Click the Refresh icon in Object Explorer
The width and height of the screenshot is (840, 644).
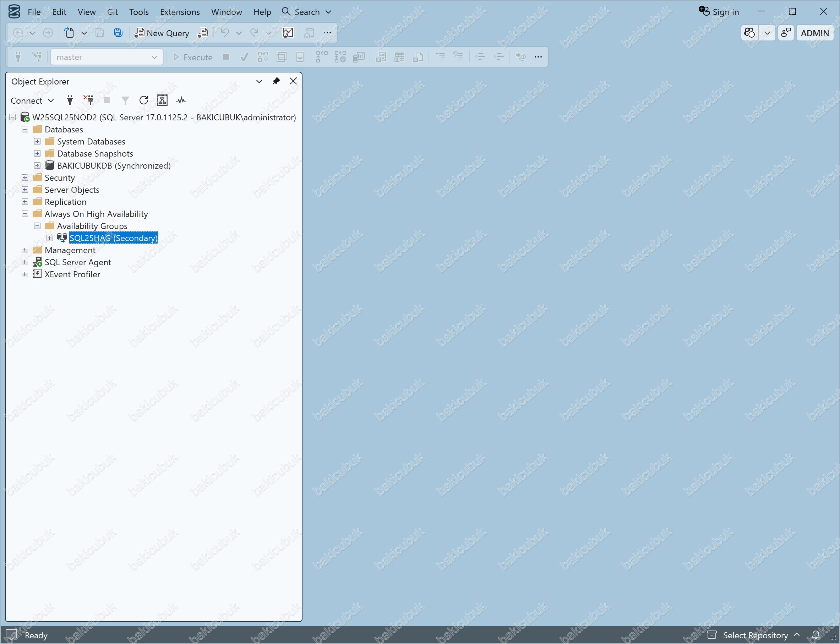pyautogui.click(x=143, y=100)
